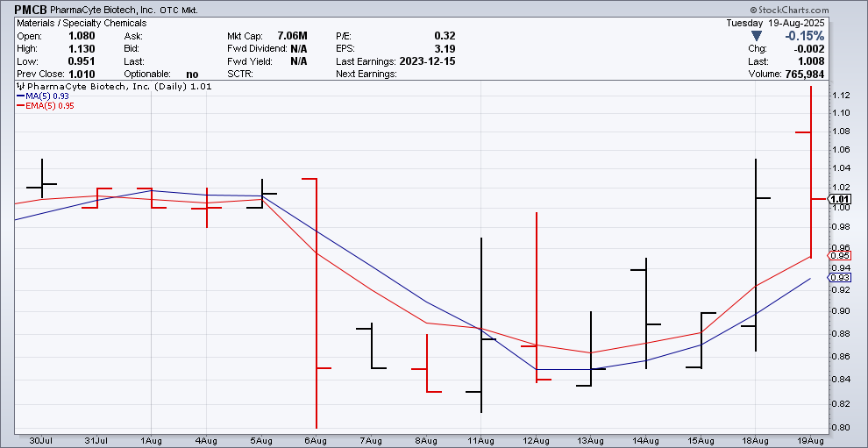Click the EPS value 3.19
The image size is (868, 448).
445,49
